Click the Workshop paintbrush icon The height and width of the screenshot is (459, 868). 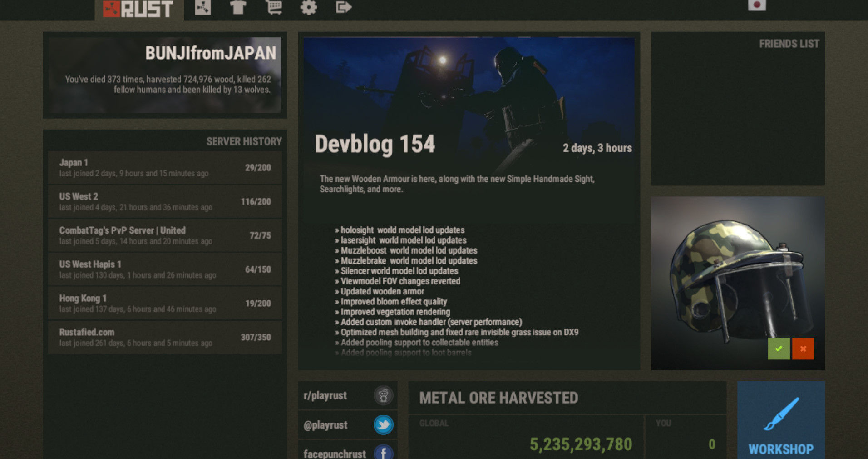point(781,414)
